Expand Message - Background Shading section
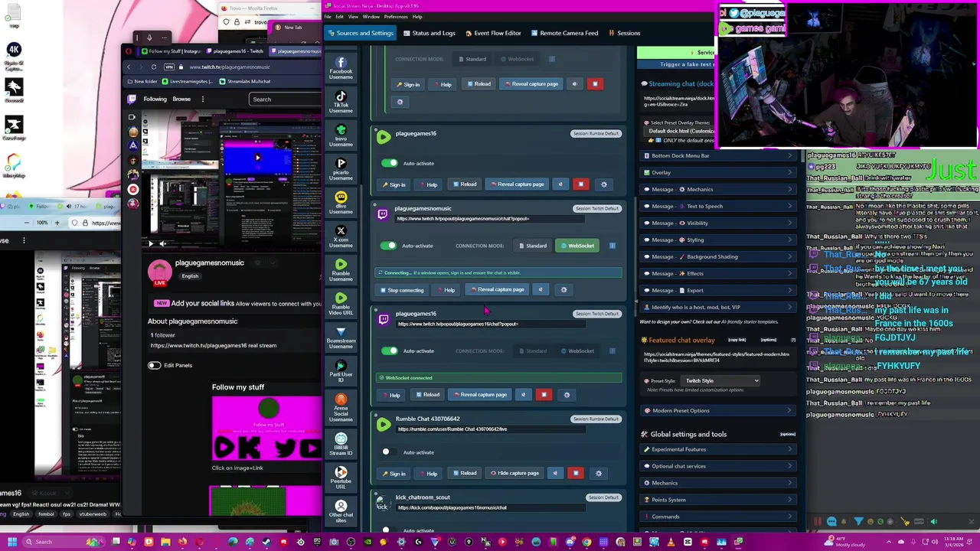 718,256
